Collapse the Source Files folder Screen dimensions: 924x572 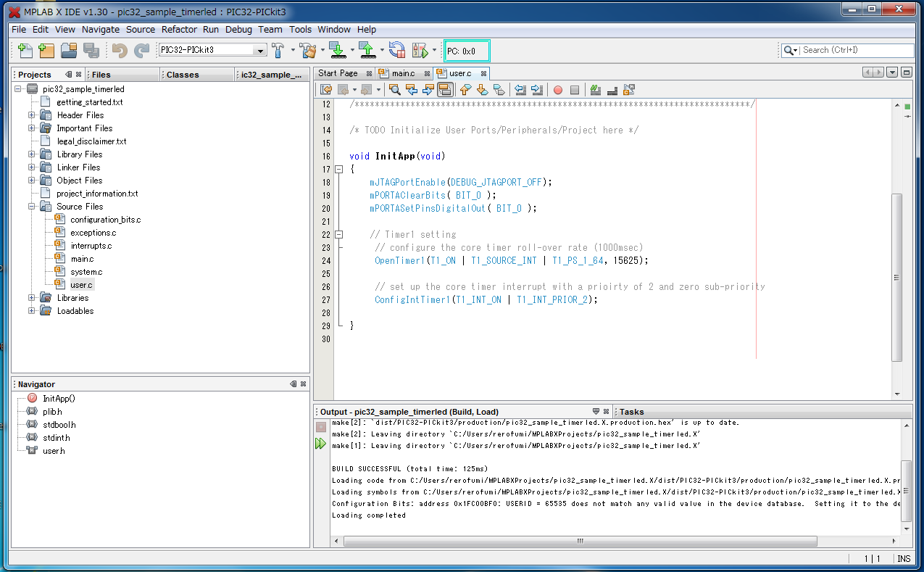32,207
